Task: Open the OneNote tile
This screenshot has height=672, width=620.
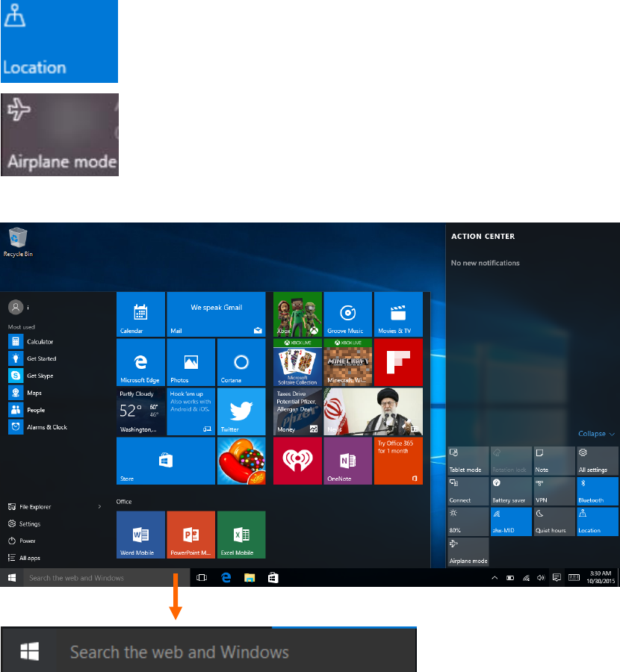Action: click(348, 461)
